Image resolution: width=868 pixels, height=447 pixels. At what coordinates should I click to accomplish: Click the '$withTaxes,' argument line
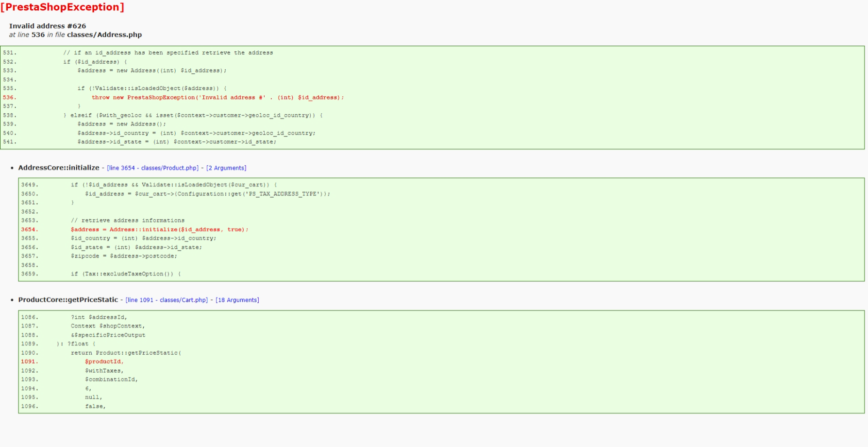104,371
